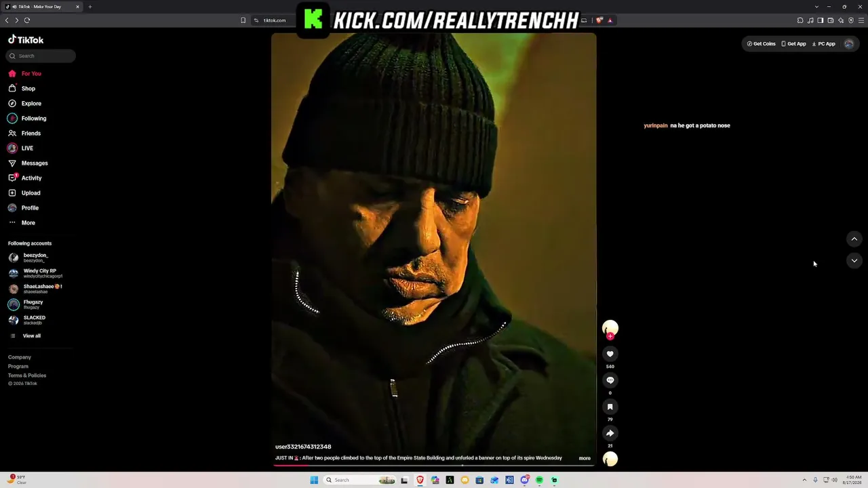The image size is (868, 488).
Task: Expand View all following accounts
Action: (x=26, y=335)
